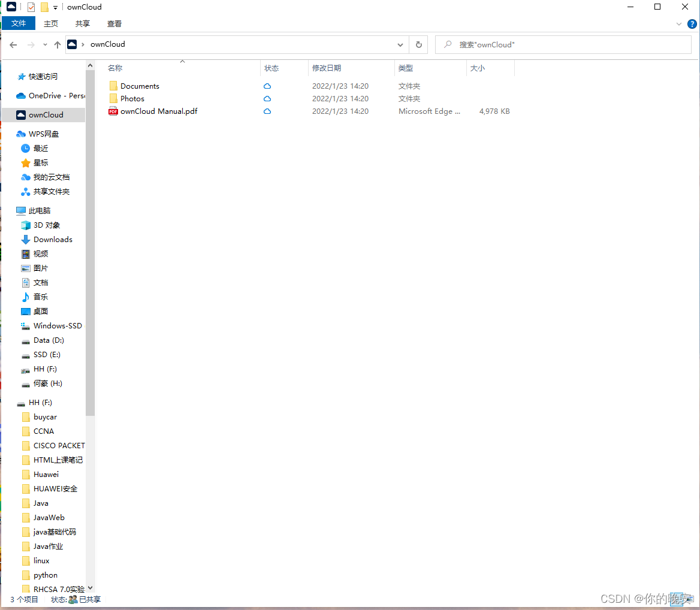Select 快速访问 in the navigation pane

click(43, 76)
